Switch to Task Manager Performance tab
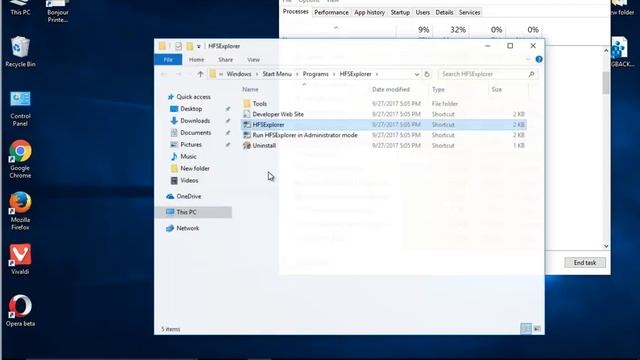This screenshot has width=640, height=360. point(331,13)
